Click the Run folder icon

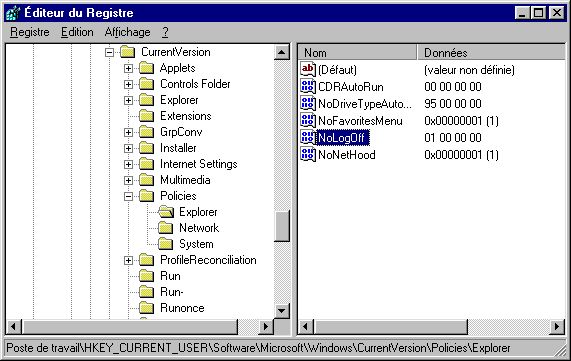tap(147, 276)
